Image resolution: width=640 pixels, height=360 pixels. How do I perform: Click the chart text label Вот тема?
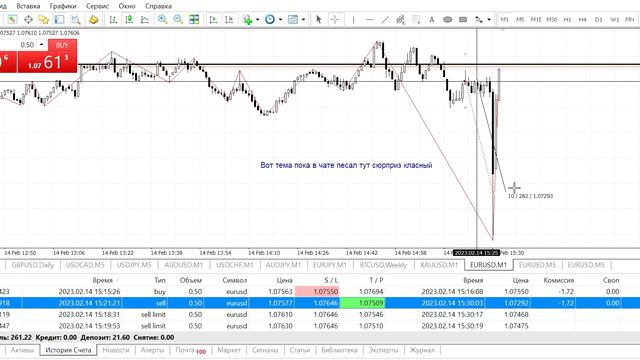point(346,165)
